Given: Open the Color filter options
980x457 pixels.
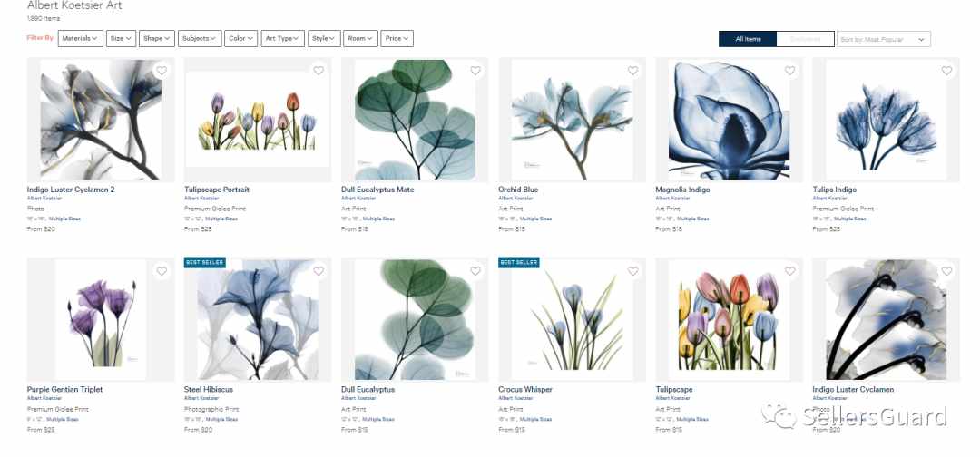Looking at the screenshot, I should [240, 38].
